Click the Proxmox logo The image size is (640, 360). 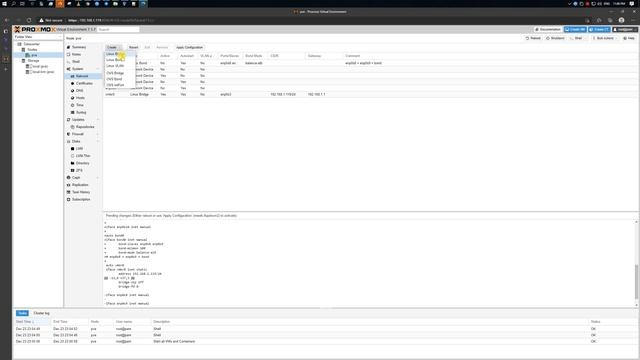34,29
